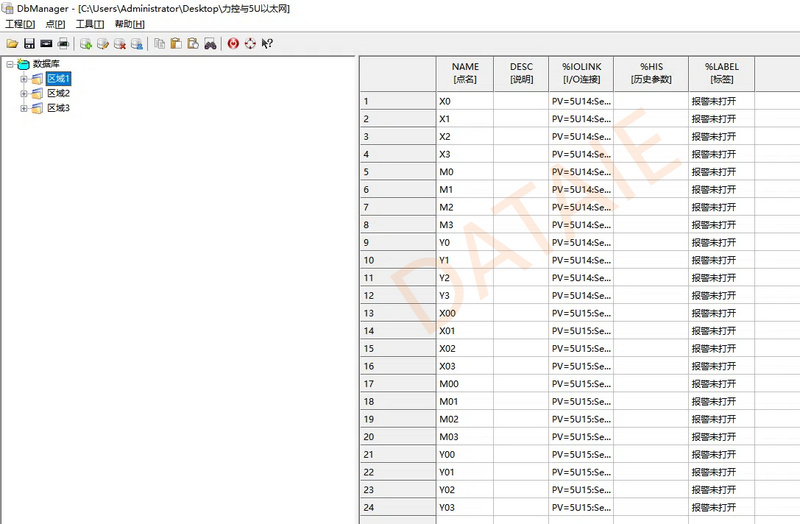Click the point name cell Y0
Viewport: 800px width, 524px height.
pyautogui.click(x=465, y=242)
